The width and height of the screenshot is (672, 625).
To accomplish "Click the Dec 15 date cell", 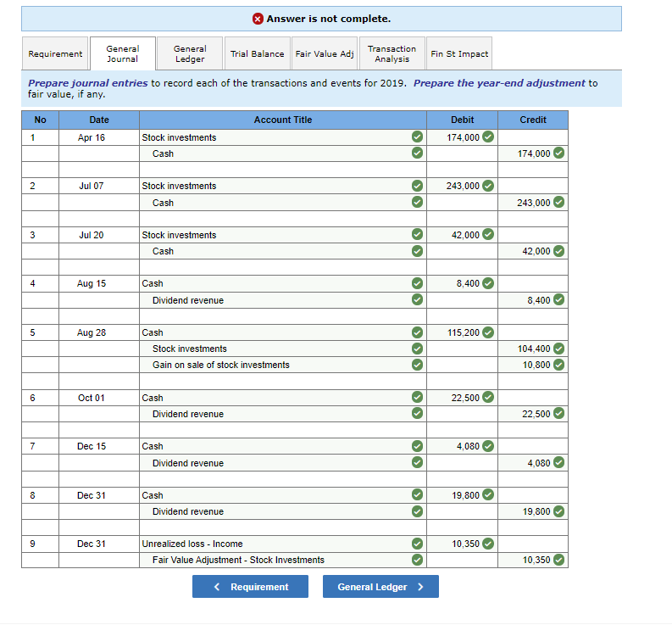I will pos(99,447).
